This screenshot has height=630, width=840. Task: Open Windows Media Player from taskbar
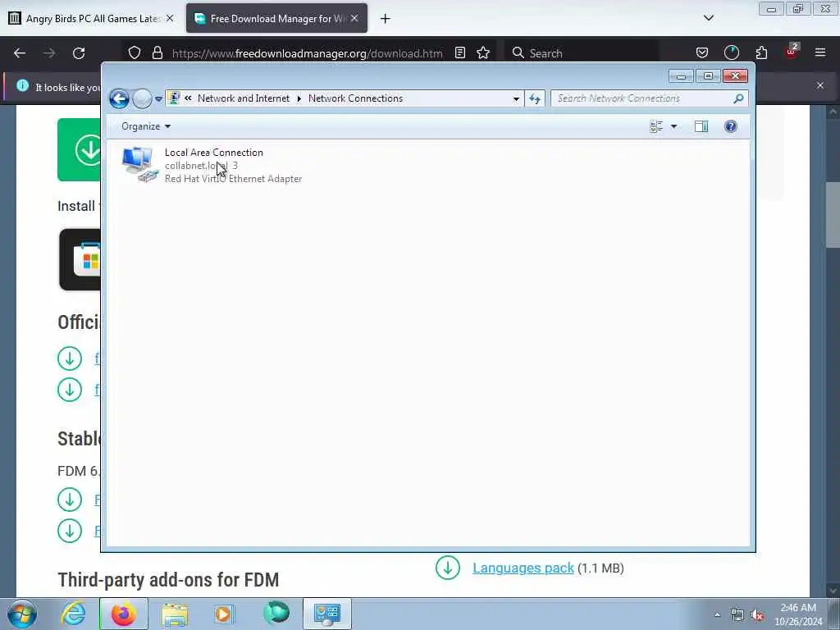coord(224,614)
